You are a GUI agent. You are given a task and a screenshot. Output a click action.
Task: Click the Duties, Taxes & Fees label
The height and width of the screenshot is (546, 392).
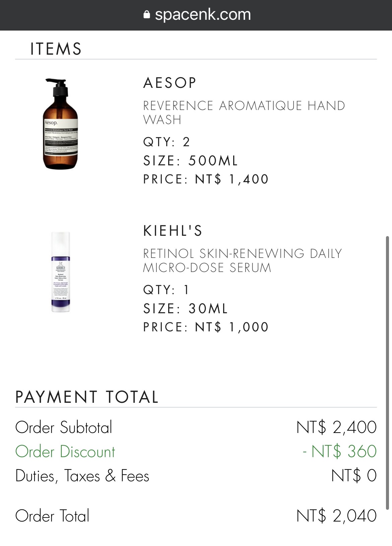82,476
